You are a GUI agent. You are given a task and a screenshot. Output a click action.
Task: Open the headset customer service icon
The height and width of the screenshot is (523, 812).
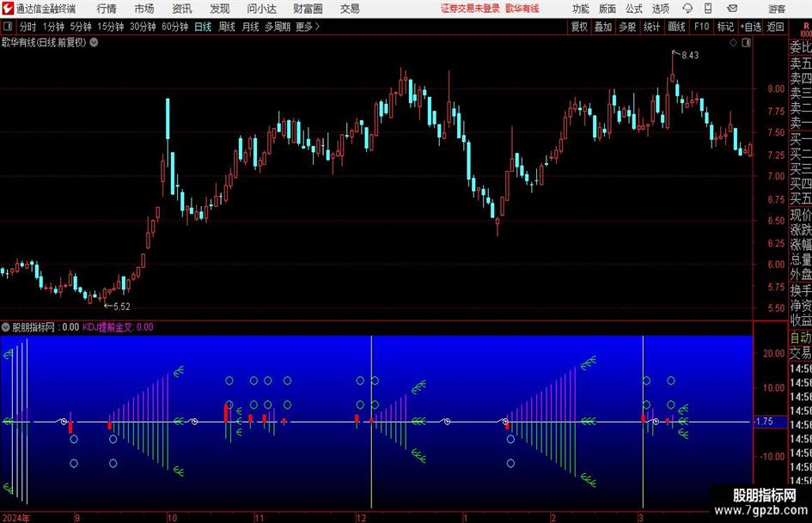coord(687,9)
